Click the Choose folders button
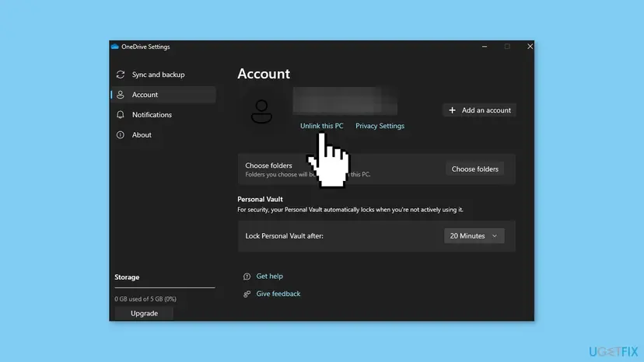The image size is (644, 362). click(474, 169)
